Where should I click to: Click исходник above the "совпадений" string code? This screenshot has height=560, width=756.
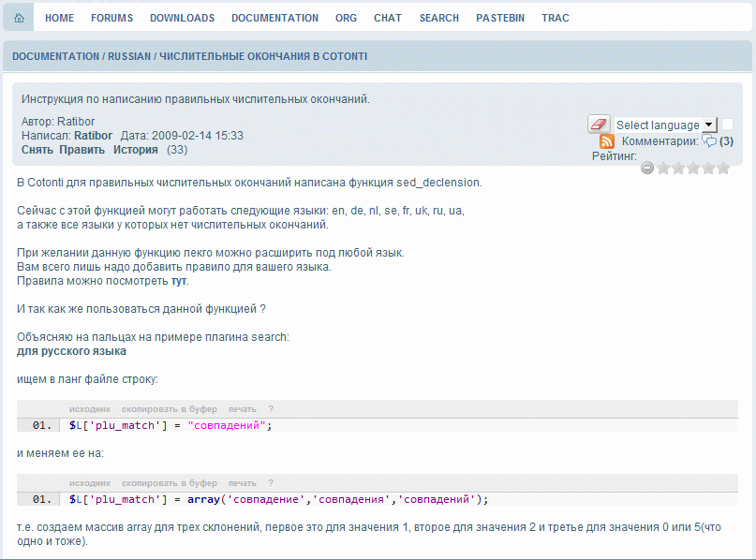[90, 409]
